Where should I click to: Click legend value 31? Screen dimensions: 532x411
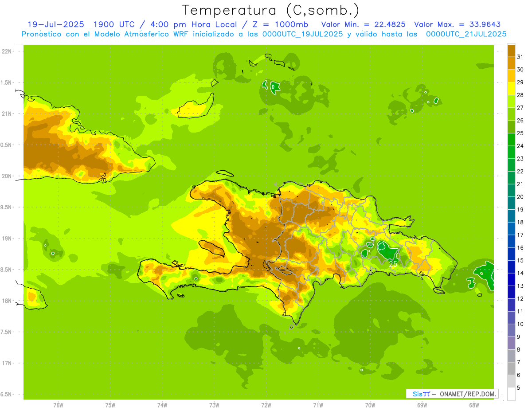[520, 57]
